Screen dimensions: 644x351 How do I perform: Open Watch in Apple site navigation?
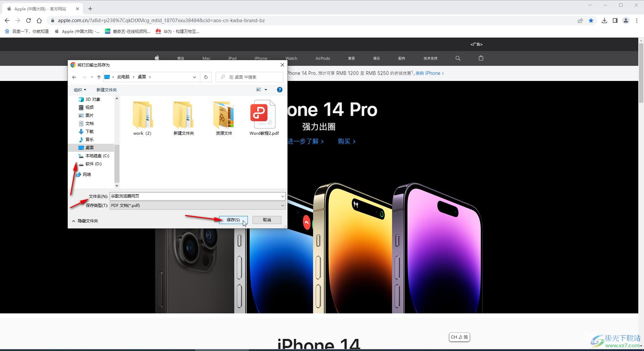291,58
